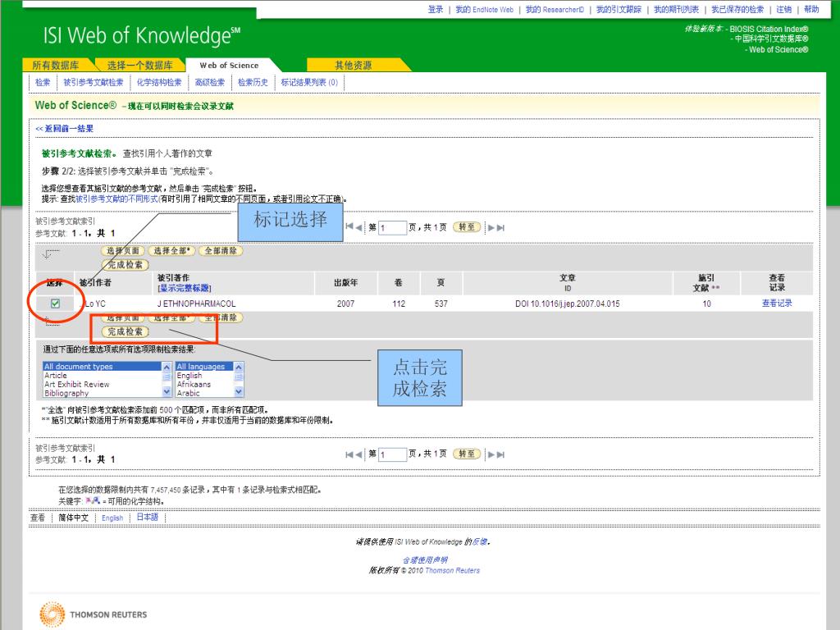This screenshot has width=840, height=630.
Task: Click the top 全部清除 button
Action: click(221, 251)
